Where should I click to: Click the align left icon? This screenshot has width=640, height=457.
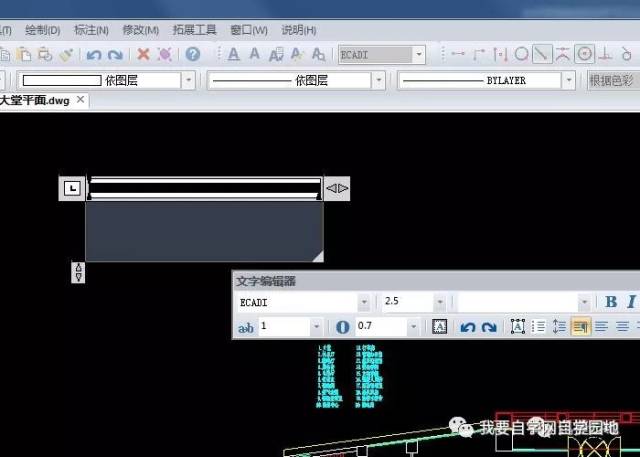coord(602,326)
